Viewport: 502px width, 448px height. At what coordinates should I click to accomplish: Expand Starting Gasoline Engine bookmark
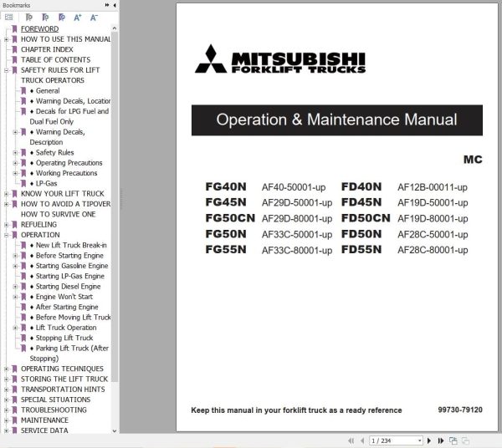[15, 266]
